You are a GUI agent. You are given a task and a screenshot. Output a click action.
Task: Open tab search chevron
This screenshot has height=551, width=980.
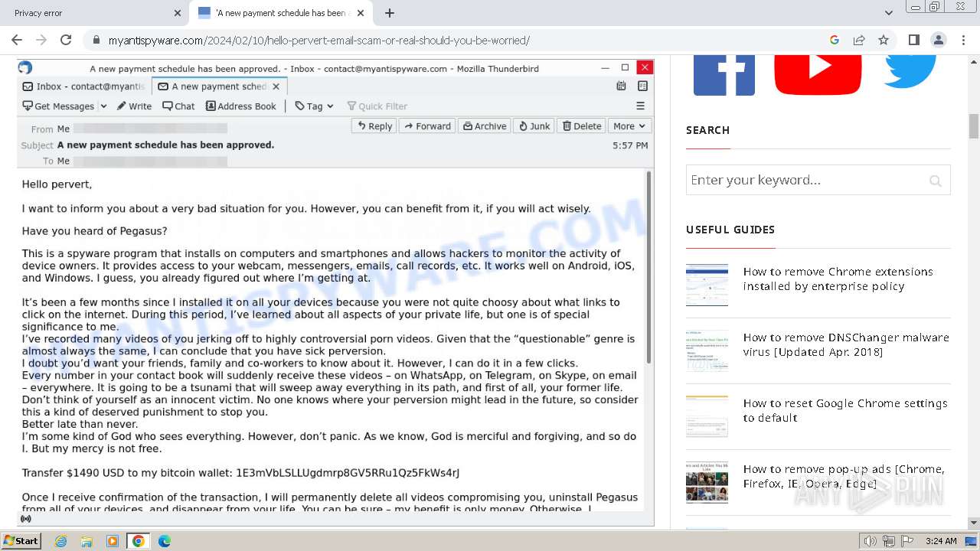(888, 13)
